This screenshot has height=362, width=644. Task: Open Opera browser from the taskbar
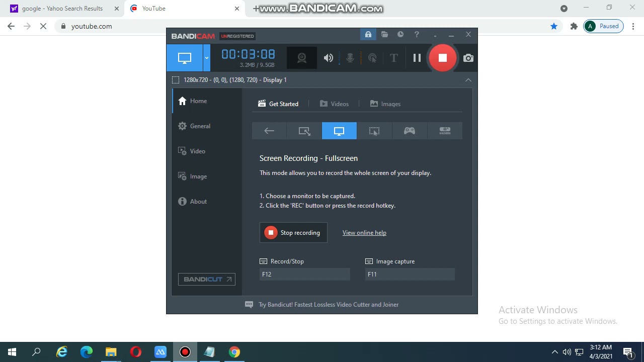[136, 352]
